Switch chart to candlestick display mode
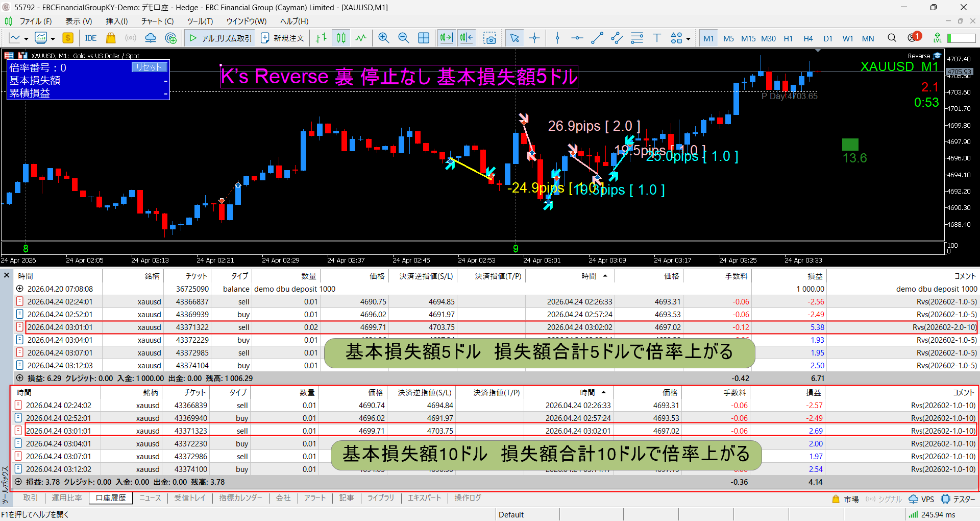This screenshot has height=521, width=980. (341, 38)
